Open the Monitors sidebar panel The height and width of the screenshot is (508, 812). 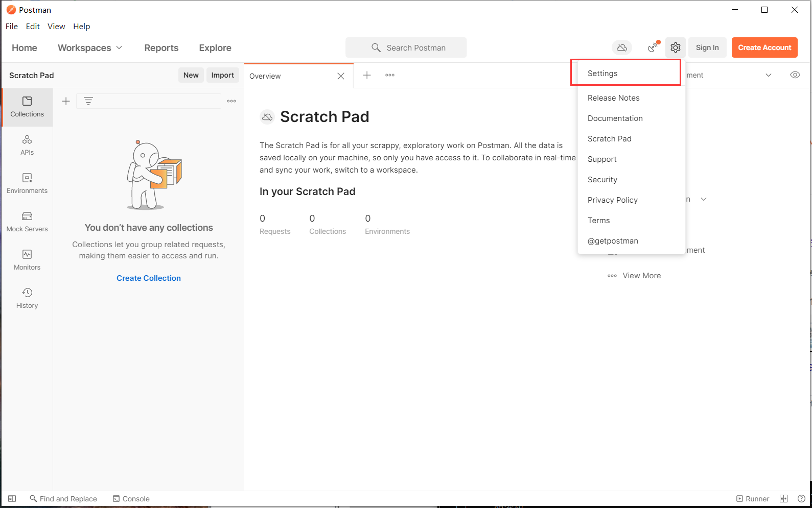27,260
